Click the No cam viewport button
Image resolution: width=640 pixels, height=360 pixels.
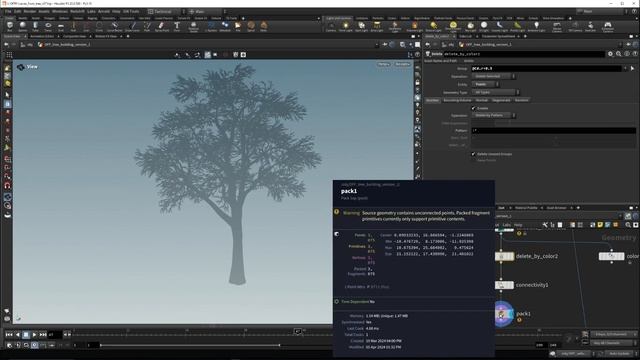click(402, 64)
